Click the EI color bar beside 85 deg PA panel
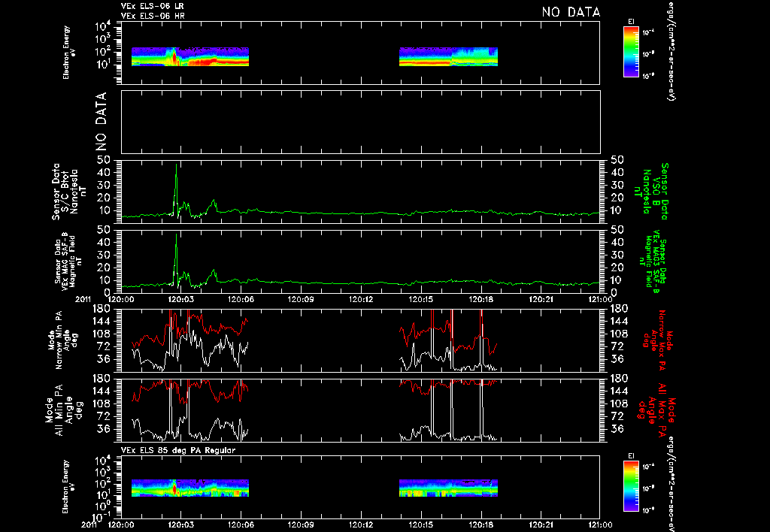This screenshot has height=532, width=770. pyautogui.click(x=631, y=486)
